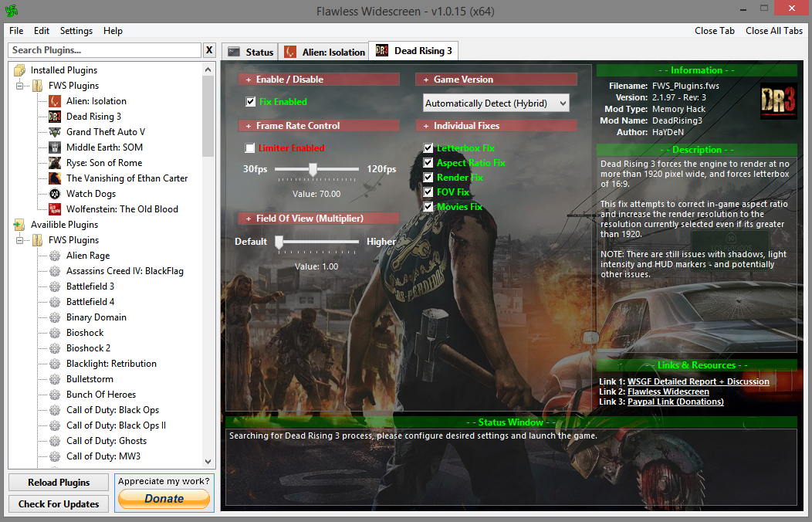Click the Watch Dogs plugin icon
This screenshot has height=522, width=812.
tap(55, 194)
